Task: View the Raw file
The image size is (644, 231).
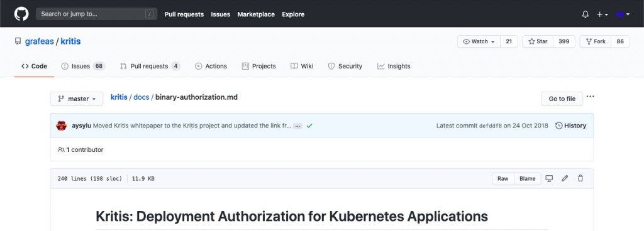Action: [x=503, y=178]
